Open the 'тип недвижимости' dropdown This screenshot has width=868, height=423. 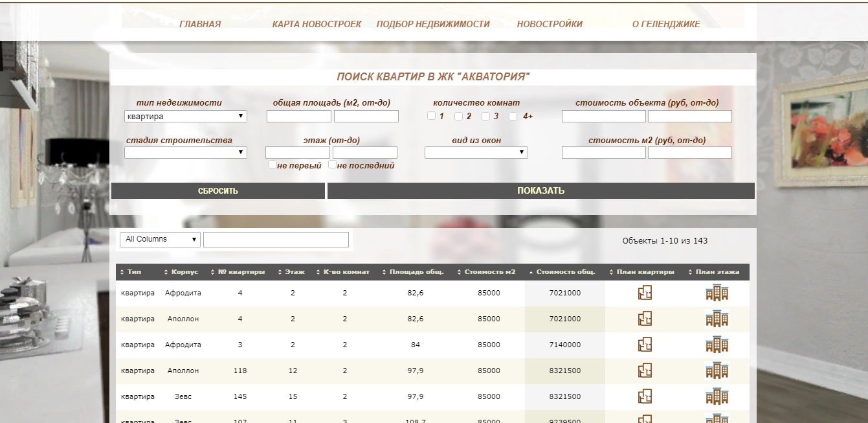186,117
